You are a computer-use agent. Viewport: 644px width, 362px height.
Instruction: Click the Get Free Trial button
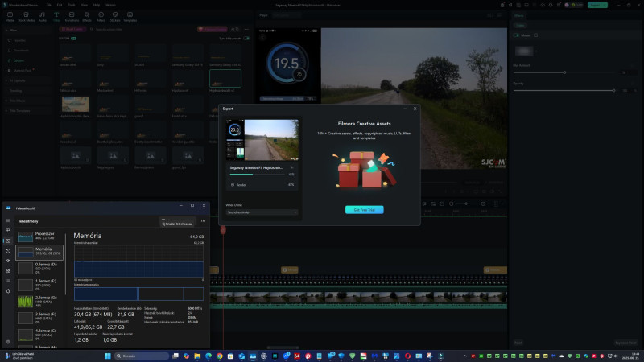tap(365, 210)
